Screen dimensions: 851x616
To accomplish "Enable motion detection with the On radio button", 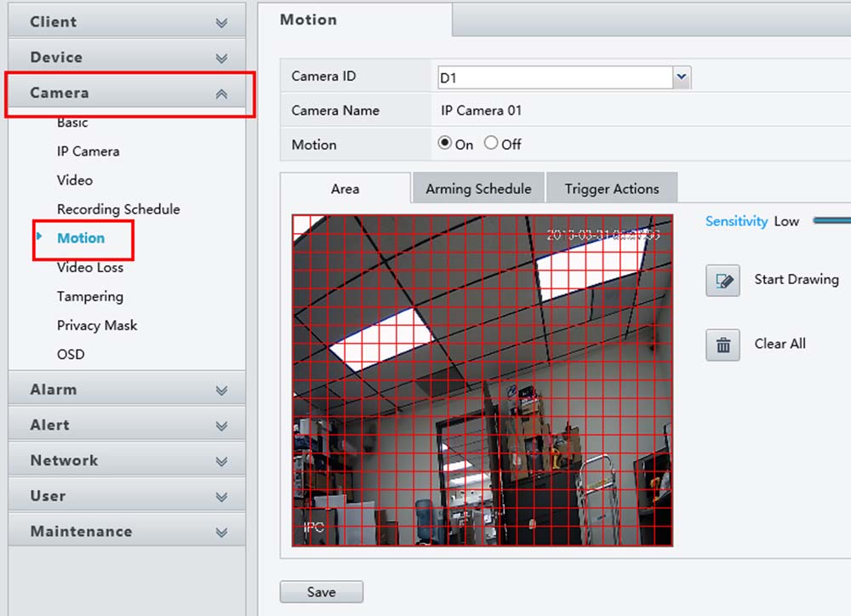I will [x=446, y=144].
